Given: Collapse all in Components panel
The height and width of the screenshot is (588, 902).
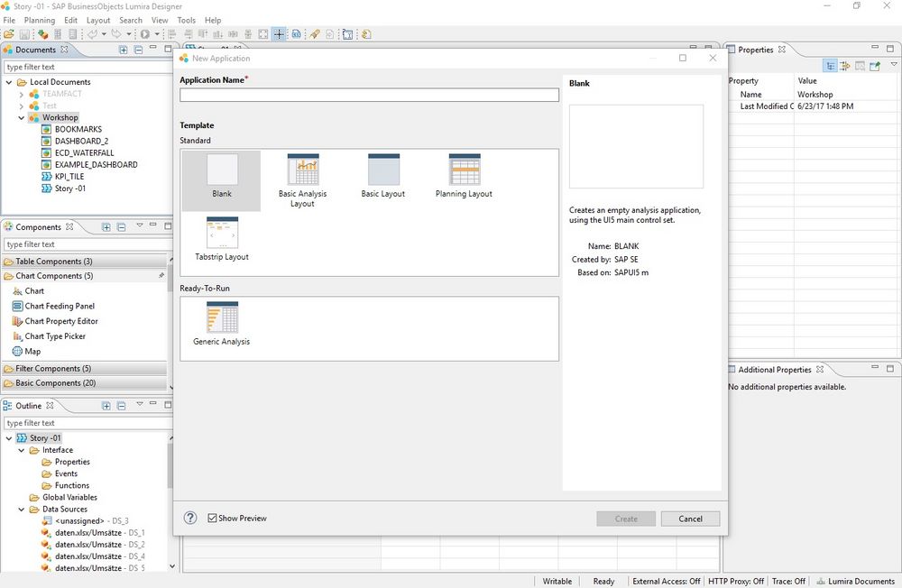Looking at the screenshot, I should 121,227.
